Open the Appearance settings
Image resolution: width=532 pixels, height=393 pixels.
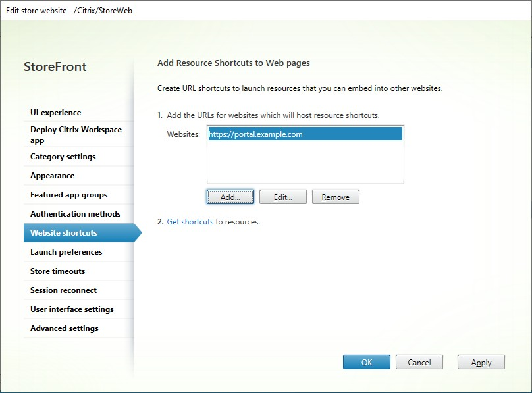coord(52,175)
